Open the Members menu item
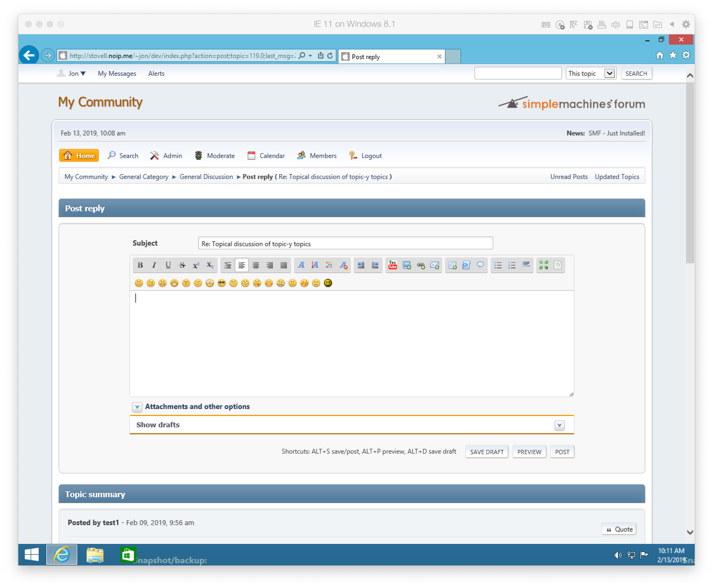 [317, 156]
